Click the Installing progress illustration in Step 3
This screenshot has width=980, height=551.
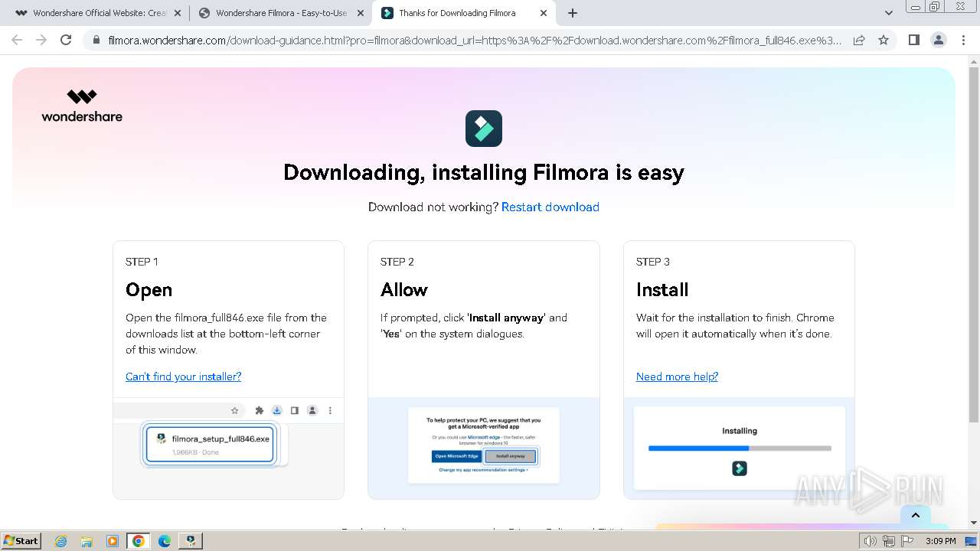[x=740, y=448]
